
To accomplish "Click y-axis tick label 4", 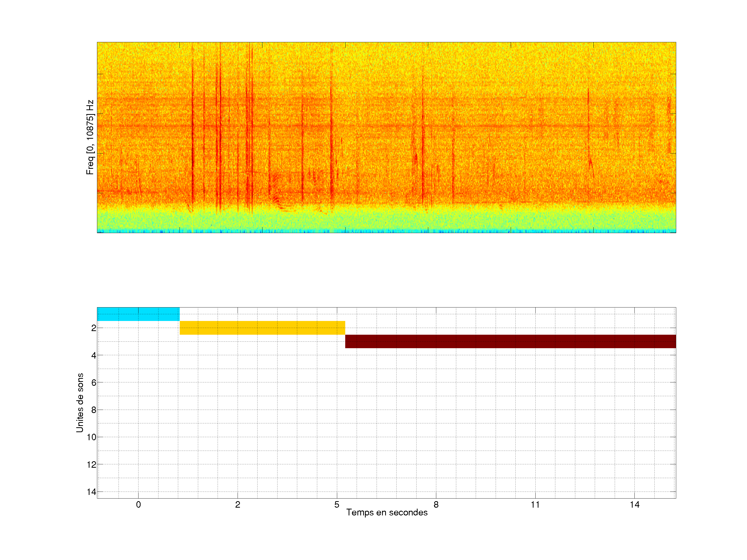I will [94, 355].
